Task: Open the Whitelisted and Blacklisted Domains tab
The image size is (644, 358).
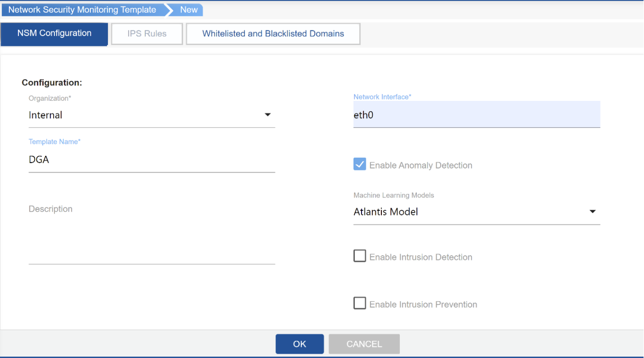Action: pos(273,34)
